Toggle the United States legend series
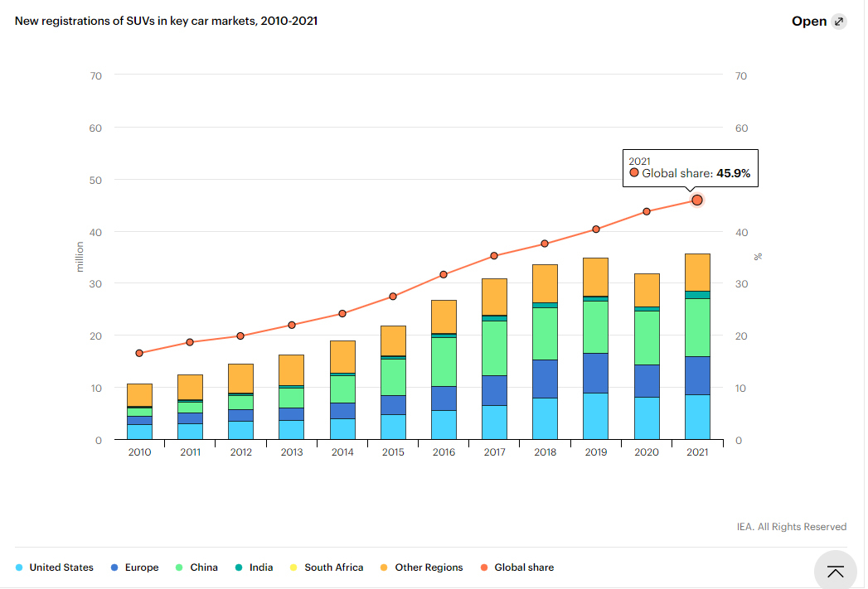The image size is (868, 589). (54, 567)
